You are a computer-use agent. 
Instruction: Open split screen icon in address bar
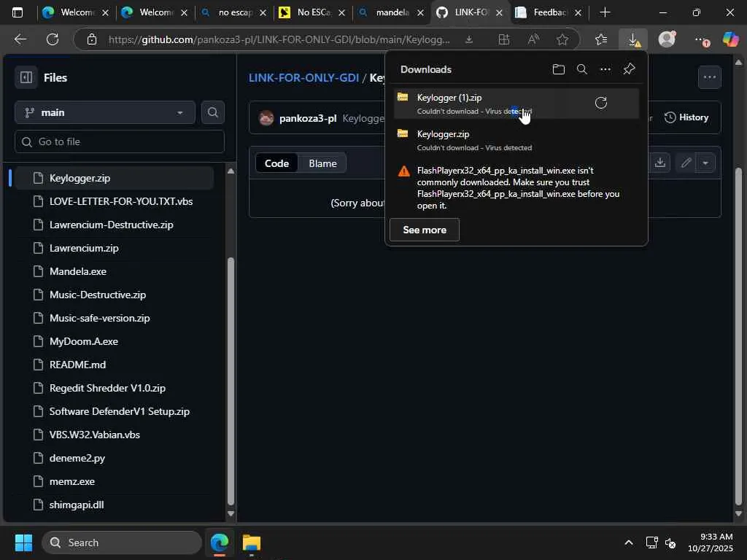(x=503, y=39)
